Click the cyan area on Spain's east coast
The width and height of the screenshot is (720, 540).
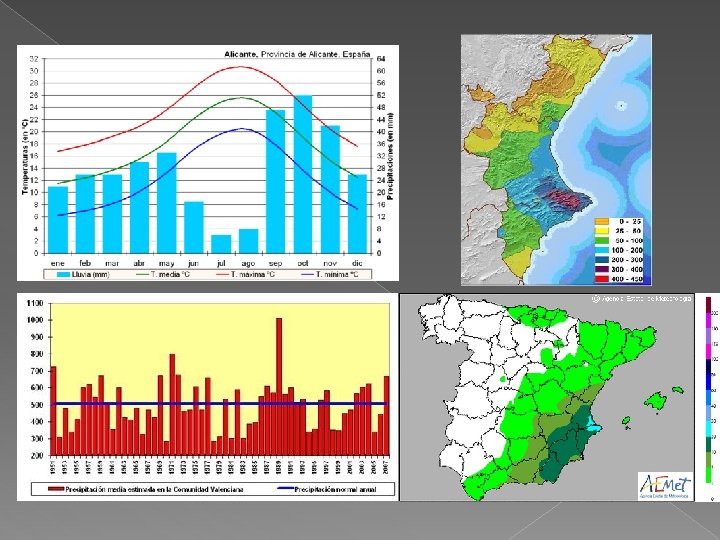click(595, 428)
